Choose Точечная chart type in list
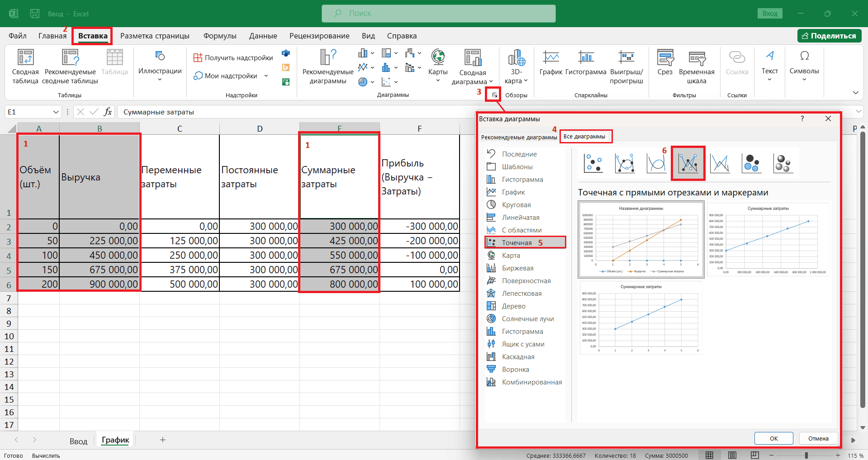This screenshot has width=868, height=460. pyautogui.click(x=525, y=242)
